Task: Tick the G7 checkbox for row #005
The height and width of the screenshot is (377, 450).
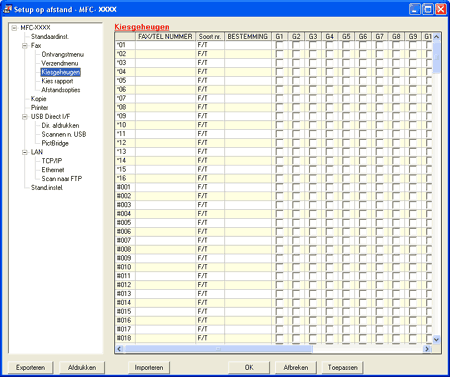Action: pos(379,223)
